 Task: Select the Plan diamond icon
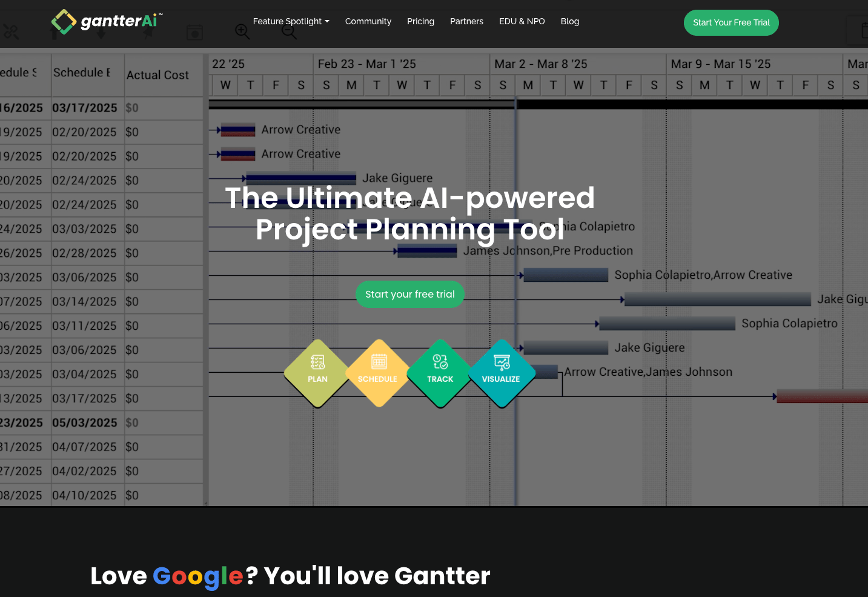(317, 373)
